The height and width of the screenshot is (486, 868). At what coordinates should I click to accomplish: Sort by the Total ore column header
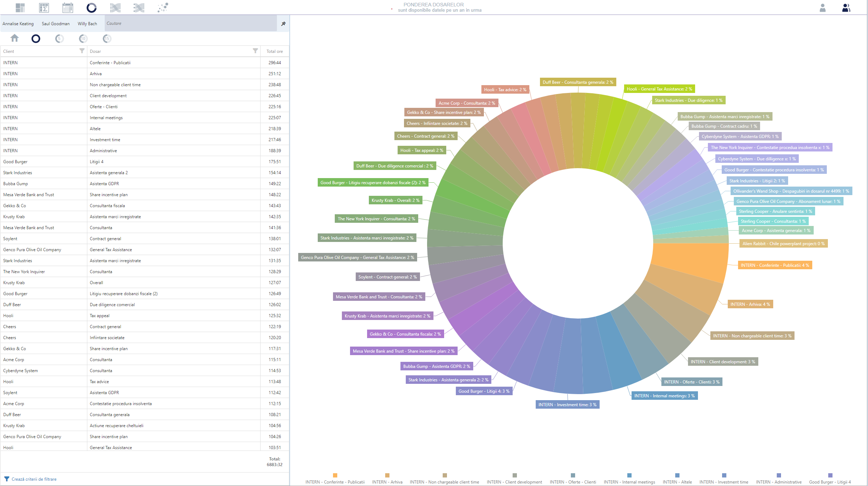(274, 51)
